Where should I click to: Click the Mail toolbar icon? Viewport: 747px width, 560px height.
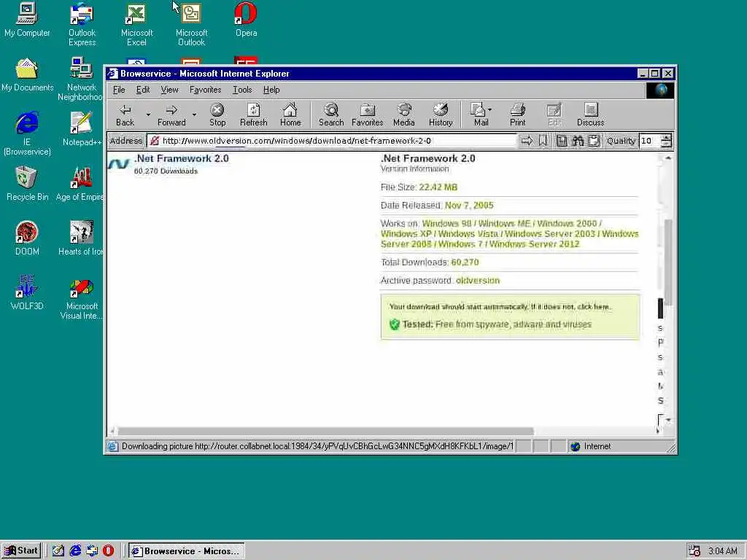(x=479, y=114)
